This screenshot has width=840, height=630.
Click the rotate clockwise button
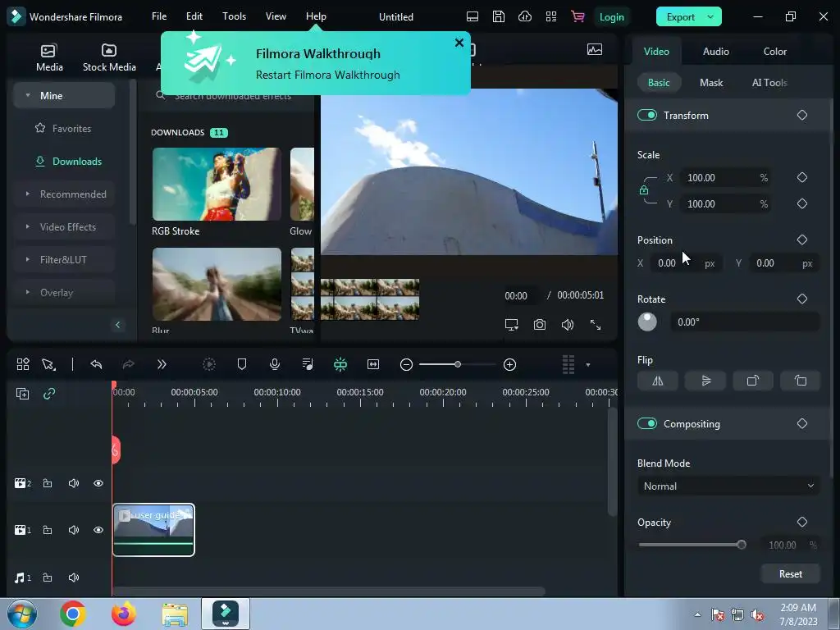tap(753, 381)
